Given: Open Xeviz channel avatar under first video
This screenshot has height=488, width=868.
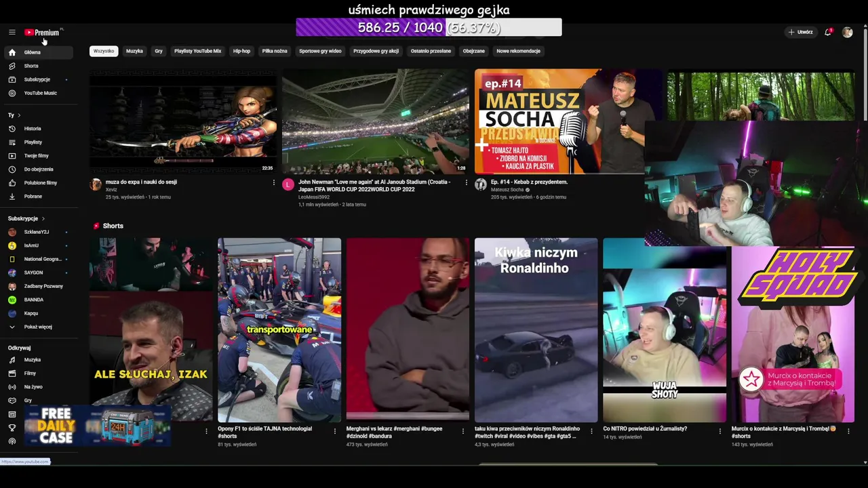Looking at the screenshot, I should pyautogui.click(x=96, y=184).
